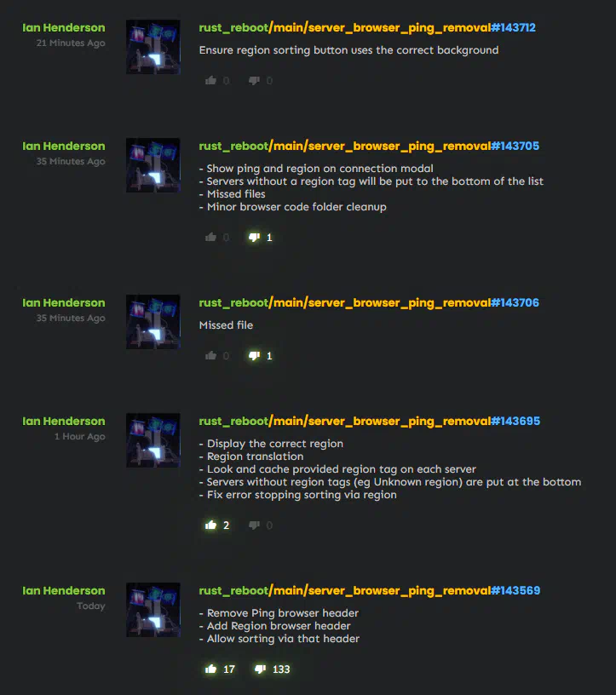
Task: Open avatar thumbnail beside commit #143569
Action: (x=153, y=610)
